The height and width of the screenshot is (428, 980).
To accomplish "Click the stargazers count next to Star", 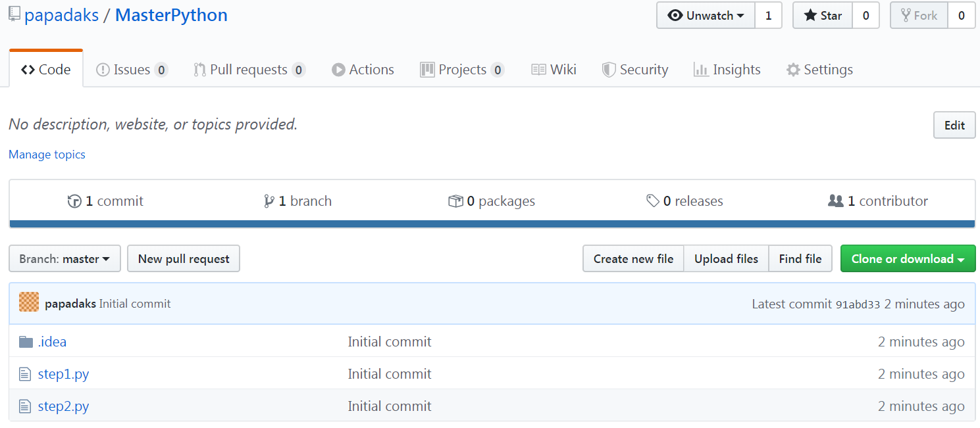I will [865, 15].
